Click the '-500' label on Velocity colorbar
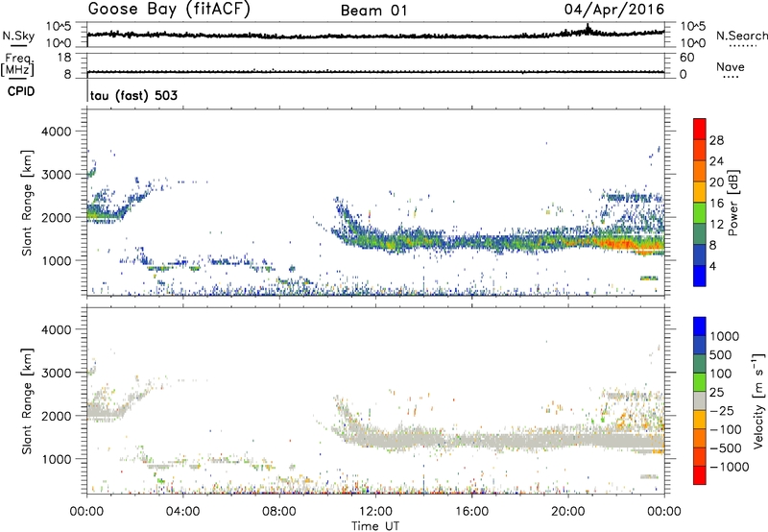This screenshot has width=768, height=532. click(726, 448)
